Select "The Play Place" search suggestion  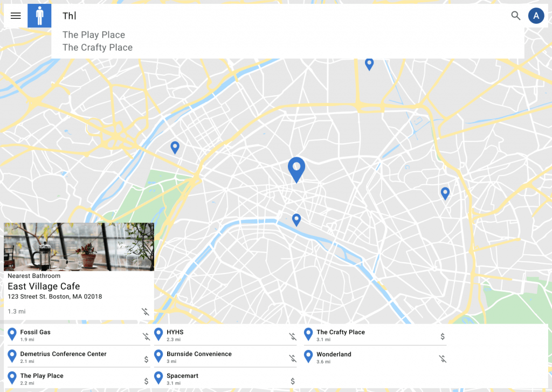pyautogui.click(x=94, y=35)
